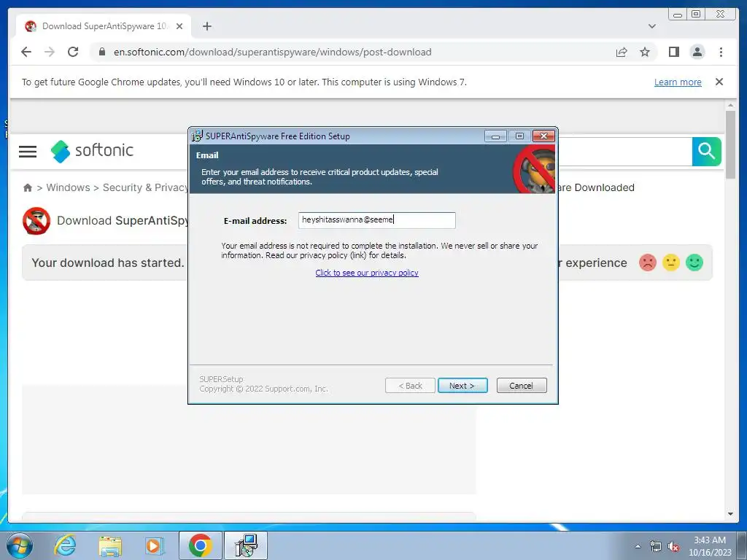The width and height of the screenshot is (747, 560).
Task: Open the taskbar clock and date
Action: click(709, 546)
